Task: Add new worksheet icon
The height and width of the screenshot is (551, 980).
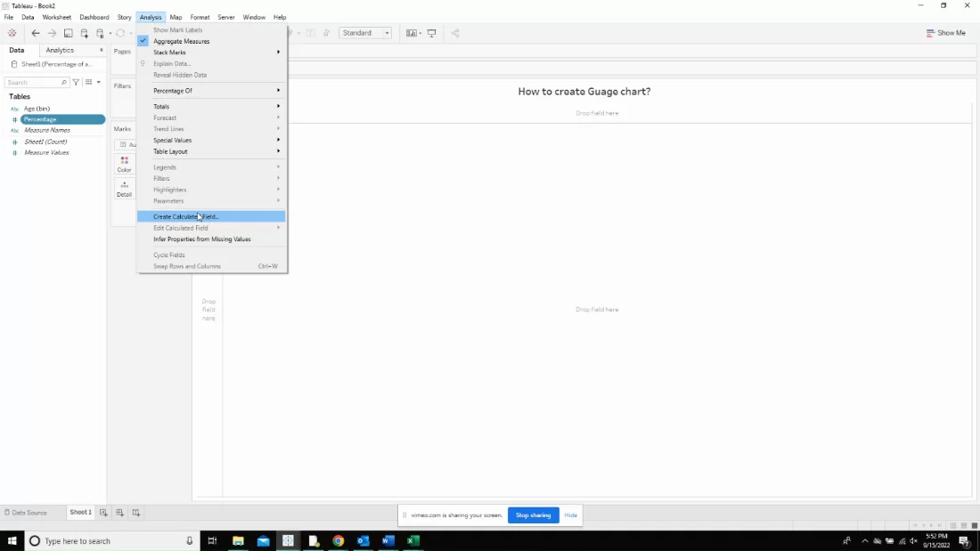Action: point(103,512)
